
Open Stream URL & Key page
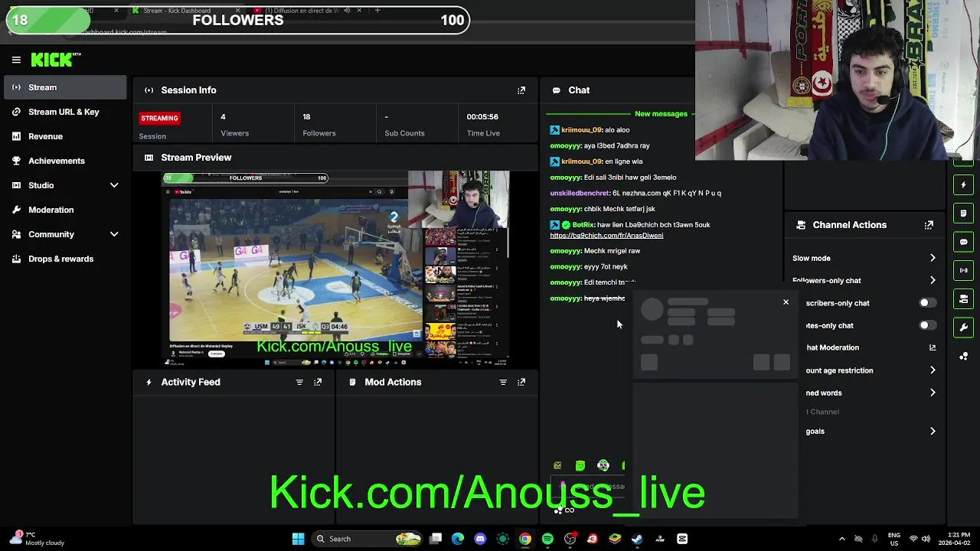(65, 112)
